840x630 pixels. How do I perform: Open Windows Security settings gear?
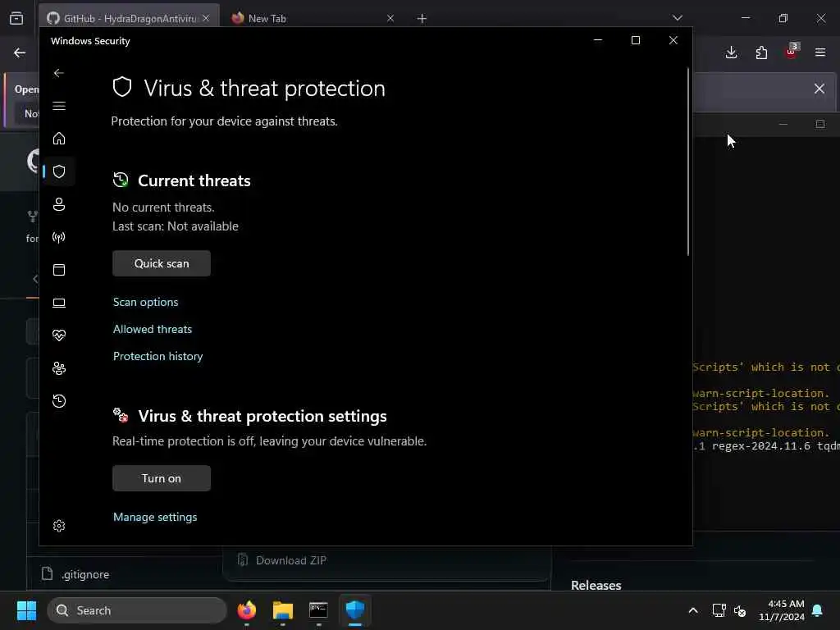(59, 526)
